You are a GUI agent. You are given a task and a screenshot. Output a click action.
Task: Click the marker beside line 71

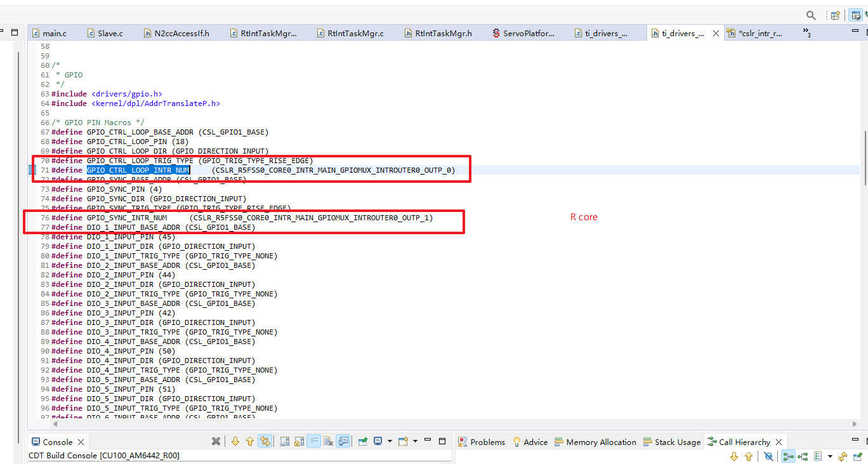(x=32, y=170)
